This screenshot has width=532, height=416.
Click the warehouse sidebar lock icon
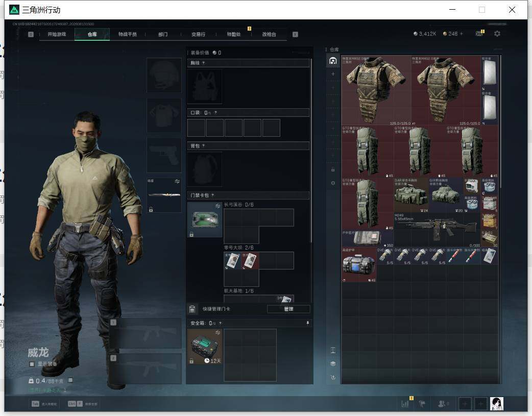333,169
